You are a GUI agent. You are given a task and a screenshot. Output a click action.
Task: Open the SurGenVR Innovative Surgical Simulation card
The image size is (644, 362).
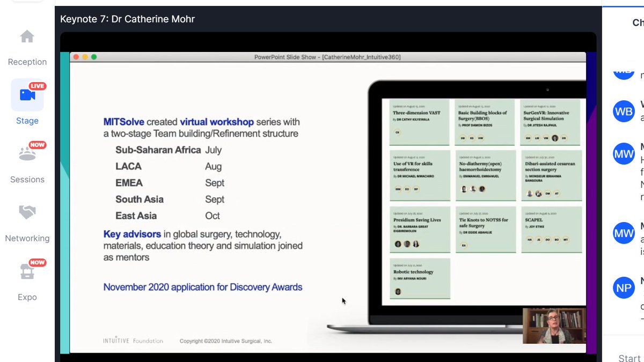coord(550,122)
